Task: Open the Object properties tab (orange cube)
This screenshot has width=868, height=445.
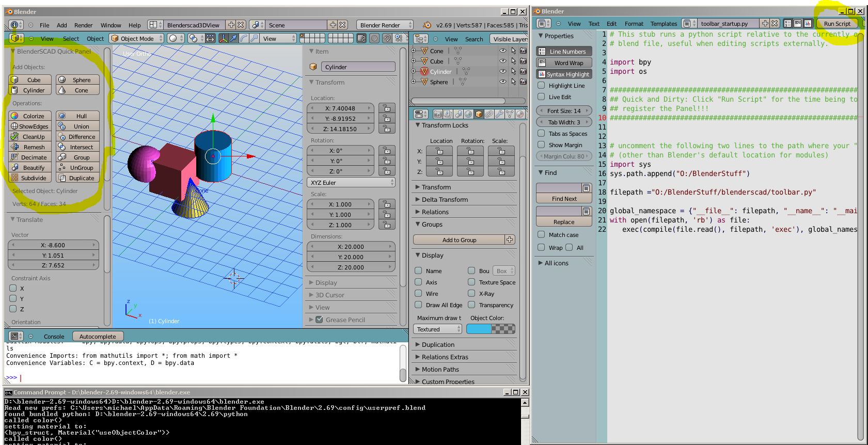Action: pos(479,114)
